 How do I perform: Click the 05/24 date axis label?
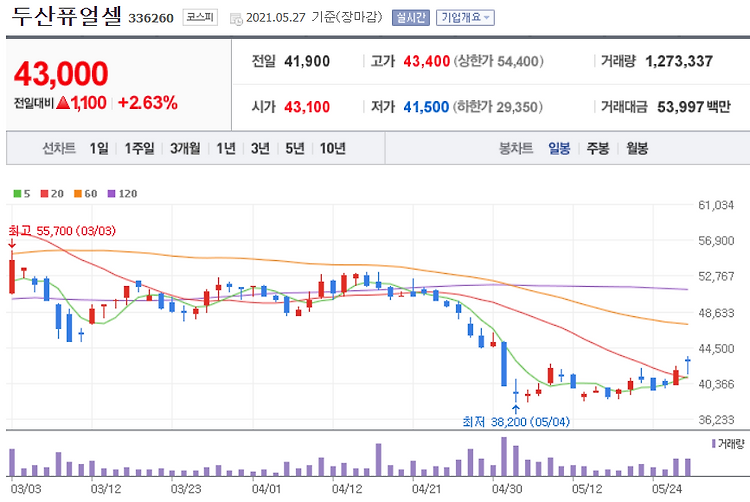tap(667, 489)
